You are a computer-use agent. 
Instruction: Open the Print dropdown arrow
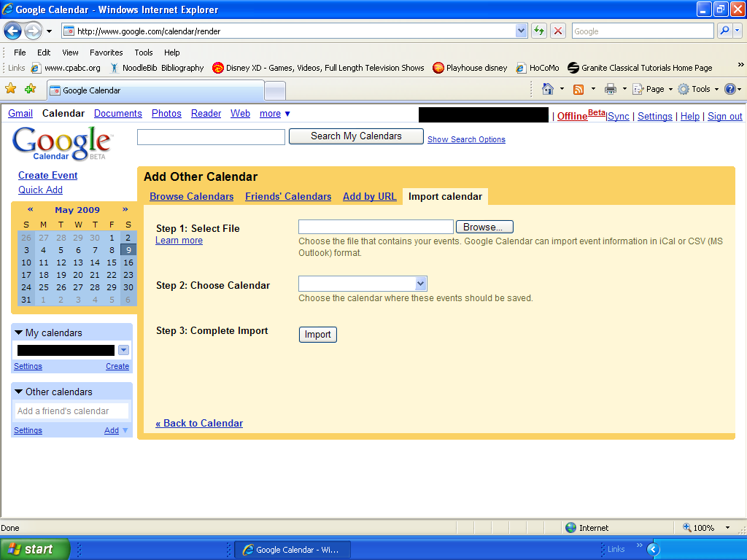coord(624,89)
